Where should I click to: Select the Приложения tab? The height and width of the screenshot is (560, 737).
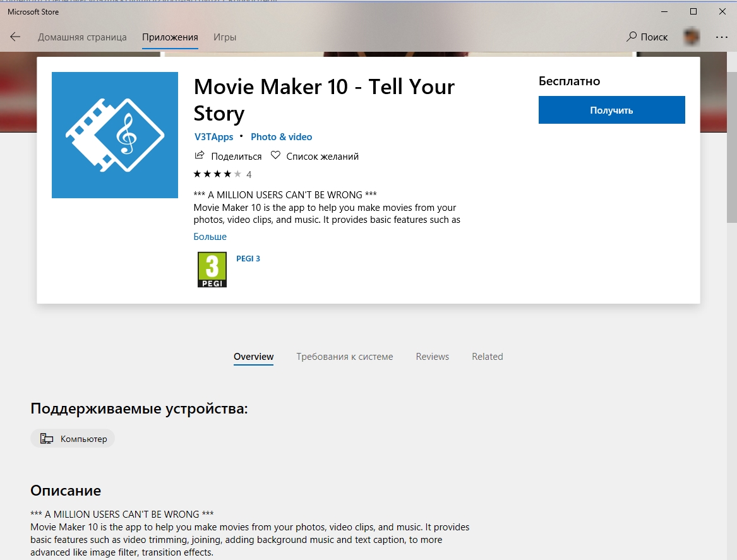click(x=170, y=37)
